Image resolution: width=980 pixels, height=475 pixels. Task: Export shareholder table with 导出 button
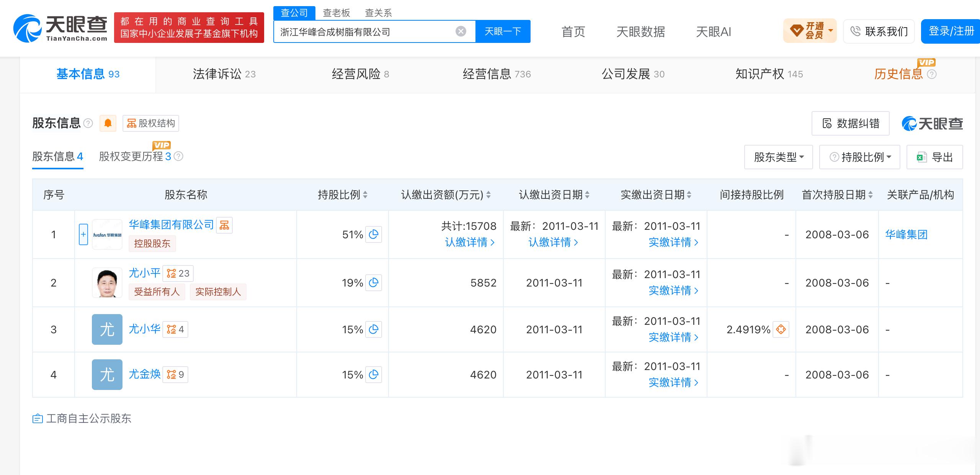[935, 157]
